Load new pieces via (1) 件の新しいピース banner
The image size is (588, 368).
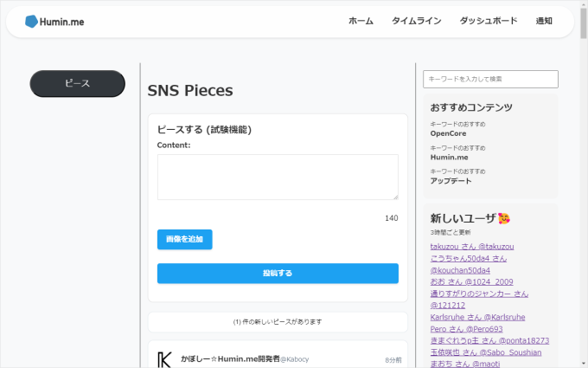coord(278,322)
